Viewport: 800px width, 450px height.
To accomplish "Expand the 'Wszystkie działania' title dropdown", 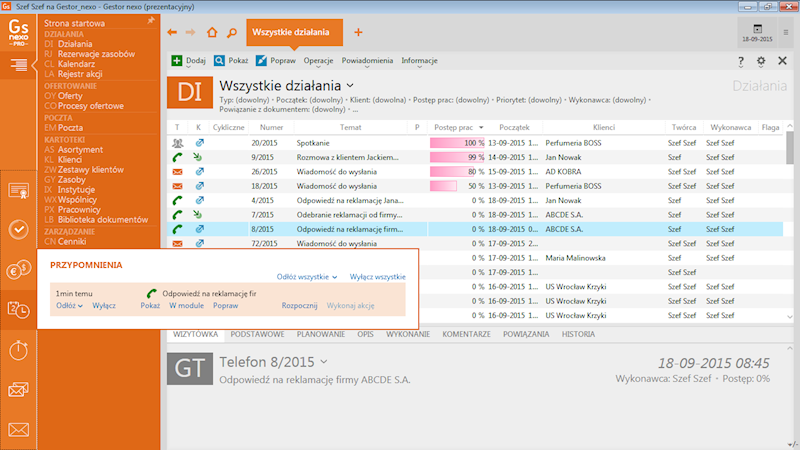I will (350, 86).
